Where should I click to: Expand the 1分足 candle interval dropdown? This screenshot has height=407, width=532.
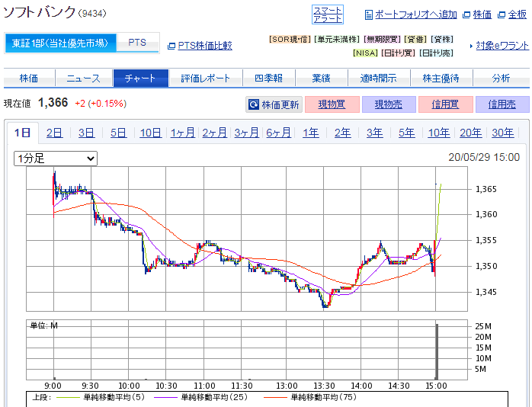click(56, 159)
